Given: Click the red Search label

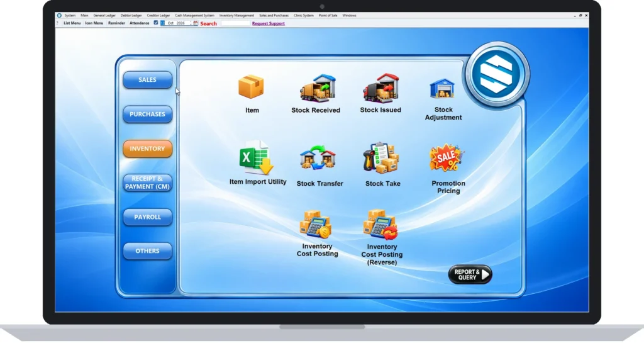Looking at the screenshot, I should click(x=209, y=24).
